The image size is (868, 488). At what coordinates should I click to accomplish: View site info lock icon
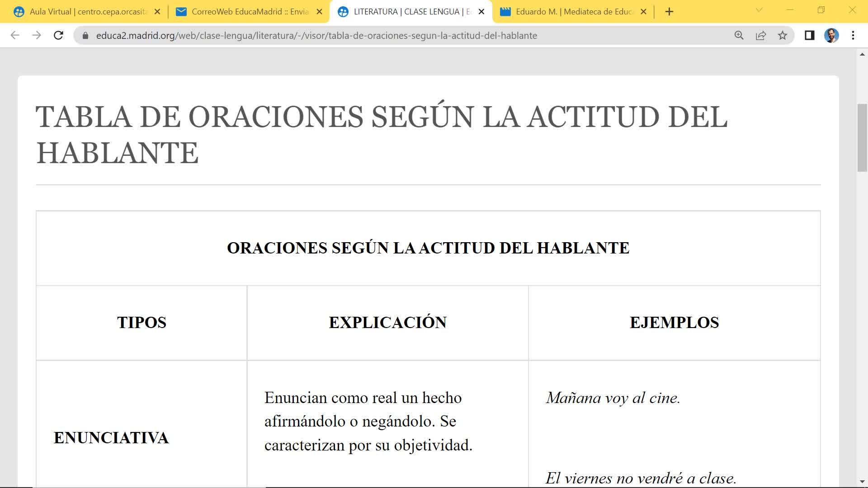click(85, 35)
